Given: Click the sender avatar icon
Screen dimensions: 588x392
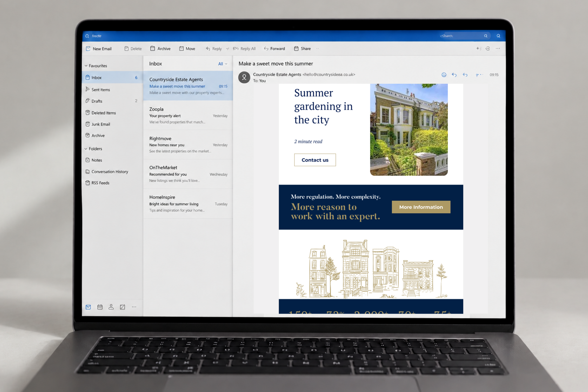Looking at the screenshot, I should click(244, 78).
